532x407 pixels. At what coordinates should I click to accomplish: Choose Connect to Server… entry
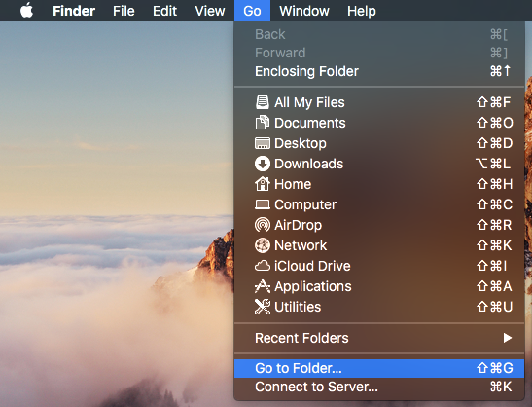[379, 387]
